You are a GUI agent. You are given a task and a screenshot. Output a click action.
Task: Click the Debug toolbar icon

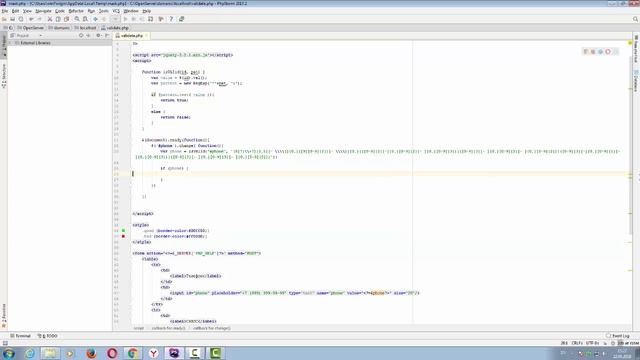point(133,19)
